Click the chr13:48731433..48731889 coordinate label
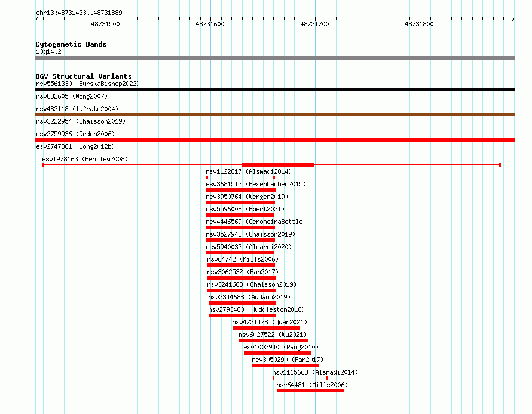The height and width of the screenshot is (414, 532). point(79,13)
